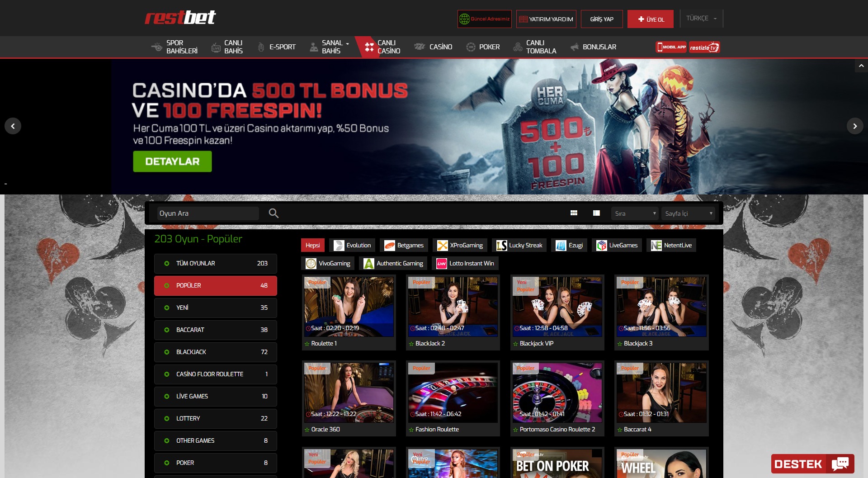Filter by Lucky Streak provider
The height and width of the screenshot is (478, 868).
[x=519, y=246]
